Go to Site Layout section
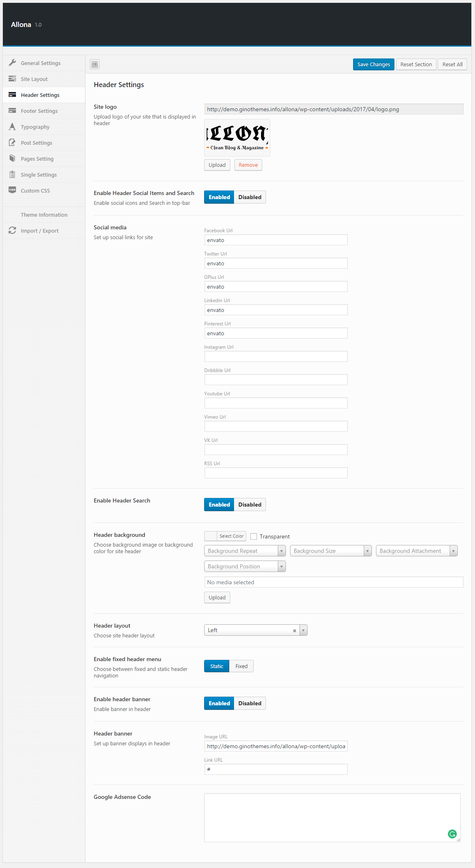This screenshot has height=868, width=475. (x=34, y=79)
